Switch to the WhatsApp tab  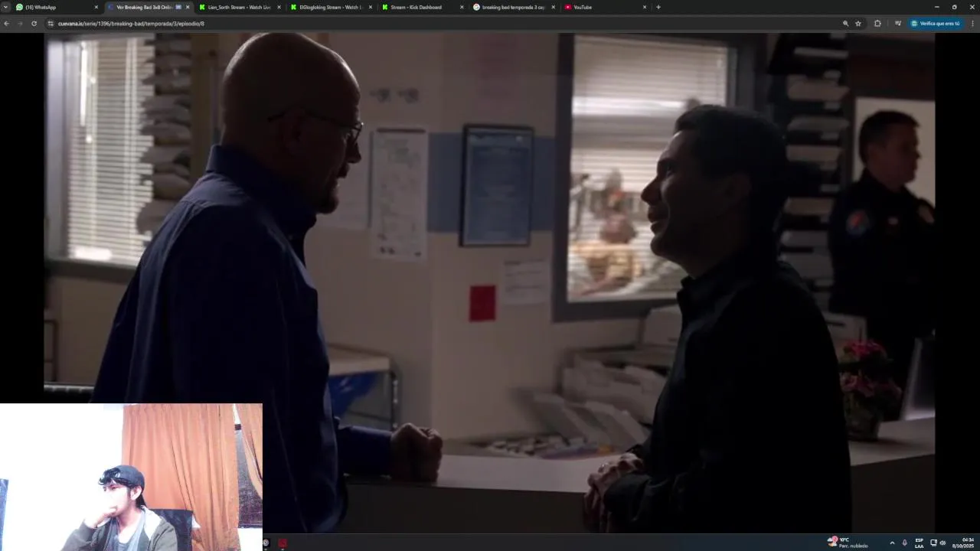click(54, 7)
